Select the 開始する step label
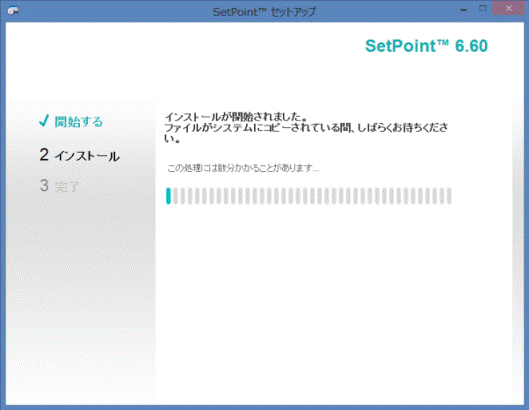 [79, 122]
